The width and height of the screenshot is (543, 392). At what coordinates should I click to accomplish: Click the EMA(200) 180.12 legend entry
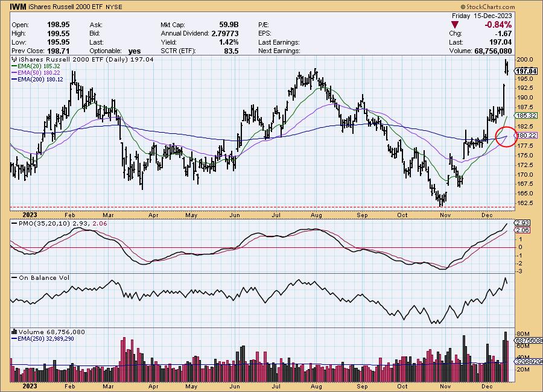[x=40, y=79]
